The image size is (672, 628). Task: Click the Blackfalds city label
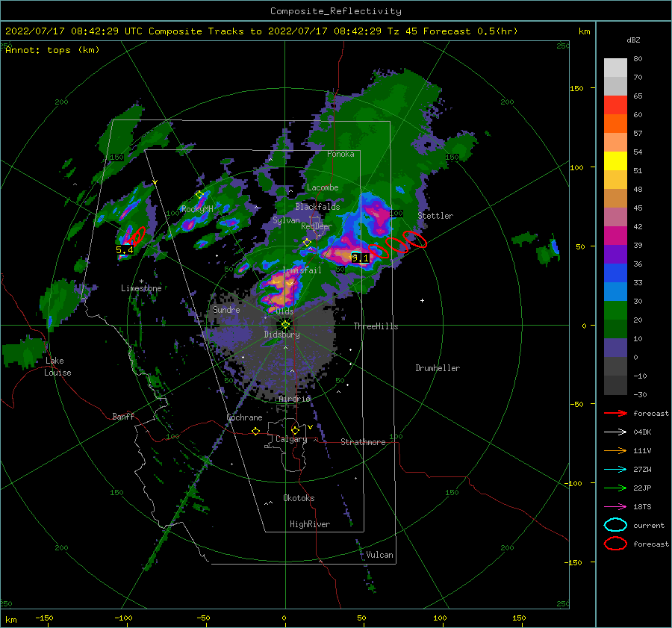point(317,207)
